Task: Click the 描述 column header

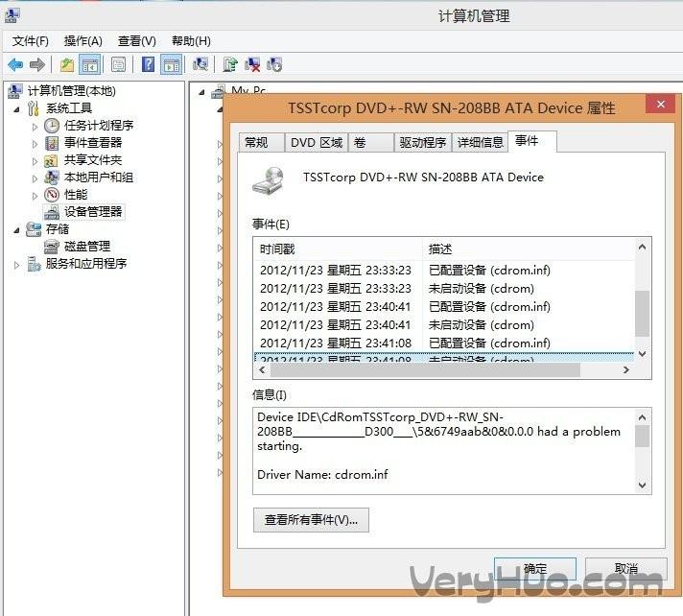Action: click(528, 249)
